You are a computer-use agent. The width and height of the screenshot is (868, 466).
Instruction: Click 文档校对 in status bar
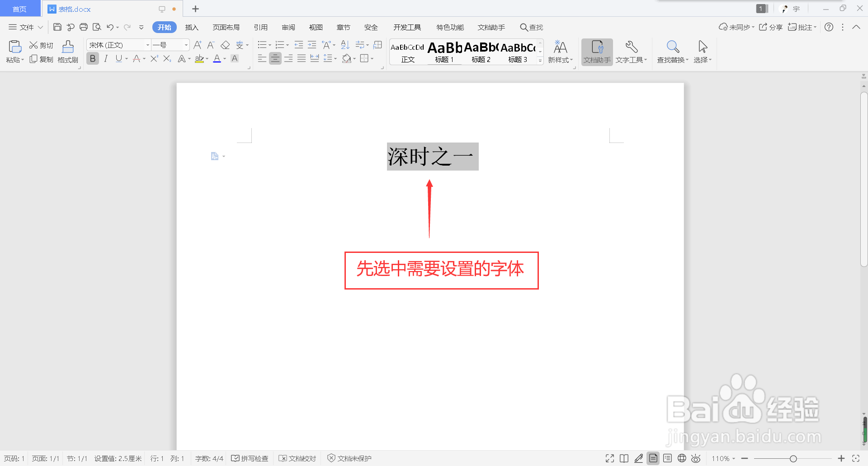pyautogui.click(x=297, y=458)
